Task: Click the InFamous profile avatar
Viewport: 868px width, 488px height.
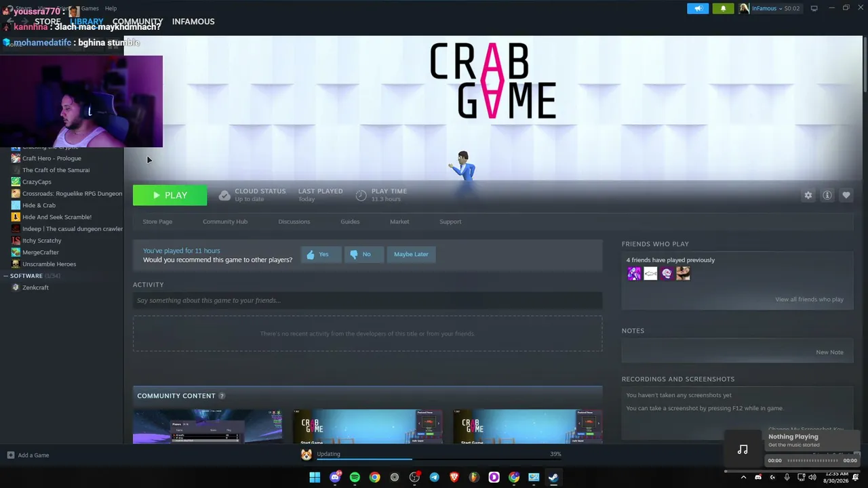Action: point(744,8)
